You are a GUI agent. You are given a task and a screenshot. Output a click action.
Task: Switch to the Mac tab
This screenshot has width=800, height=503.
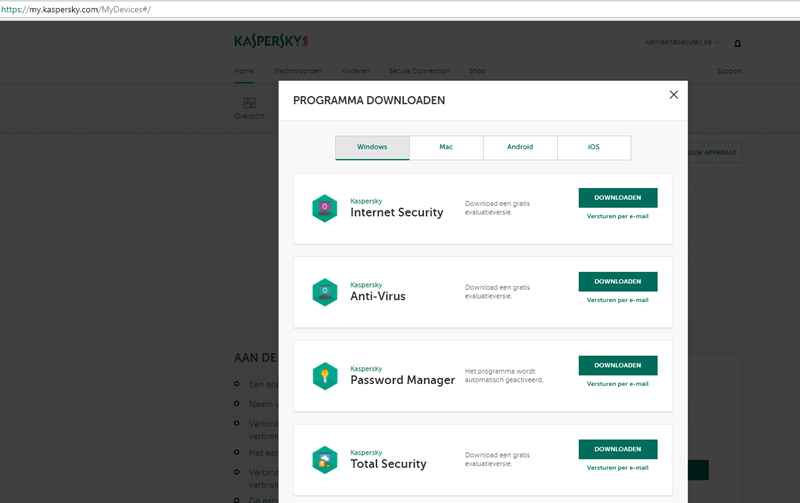[x=446, y=147]
